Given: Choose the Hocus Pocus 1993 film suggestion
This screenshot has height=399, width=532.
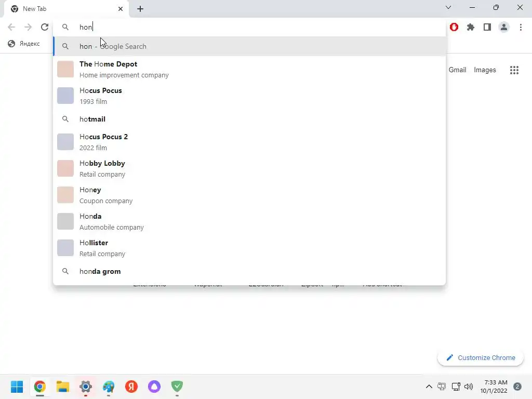Looking at the screenshot, I should pos(249,96).
